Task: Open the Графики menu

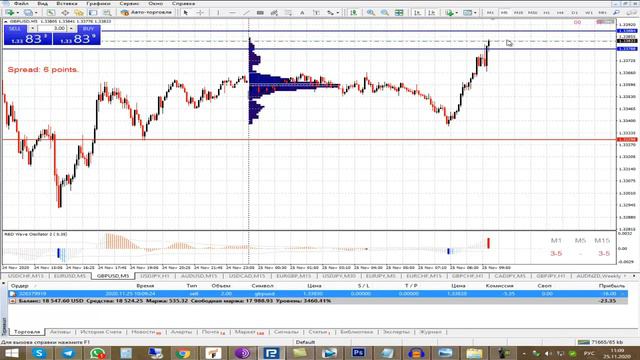Action: pos(98,3)
